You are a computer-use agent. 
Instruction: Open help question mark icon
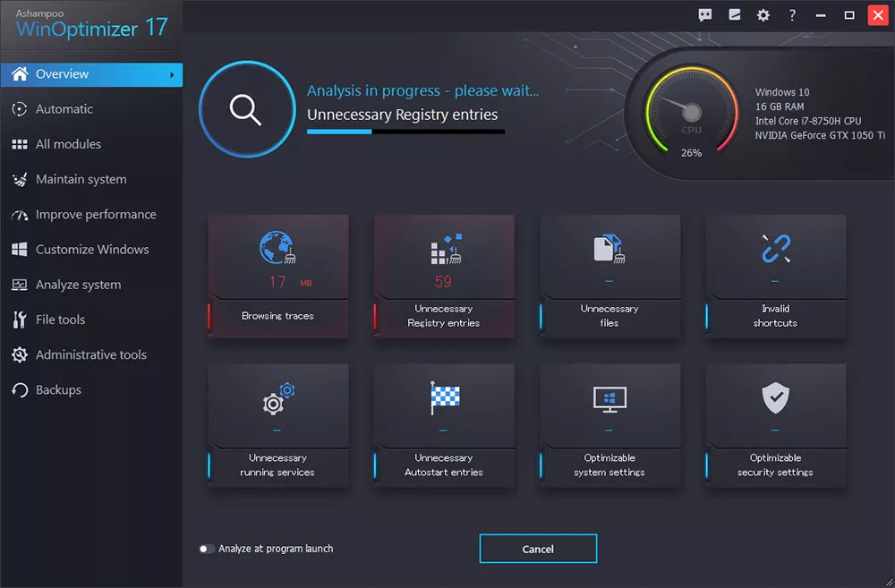(x=792, y=15)
